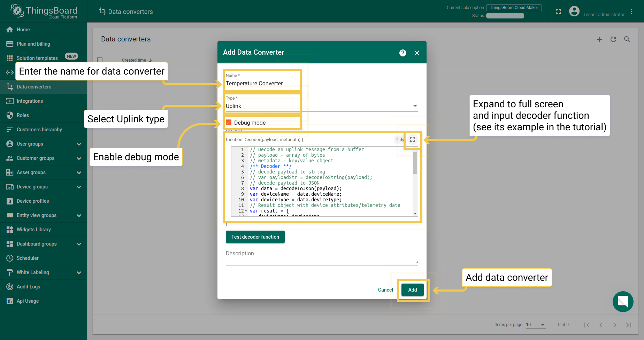The width and height of the screenshot is (644, 340).
Task: Click the Add button to save converter
Action: 413,290
